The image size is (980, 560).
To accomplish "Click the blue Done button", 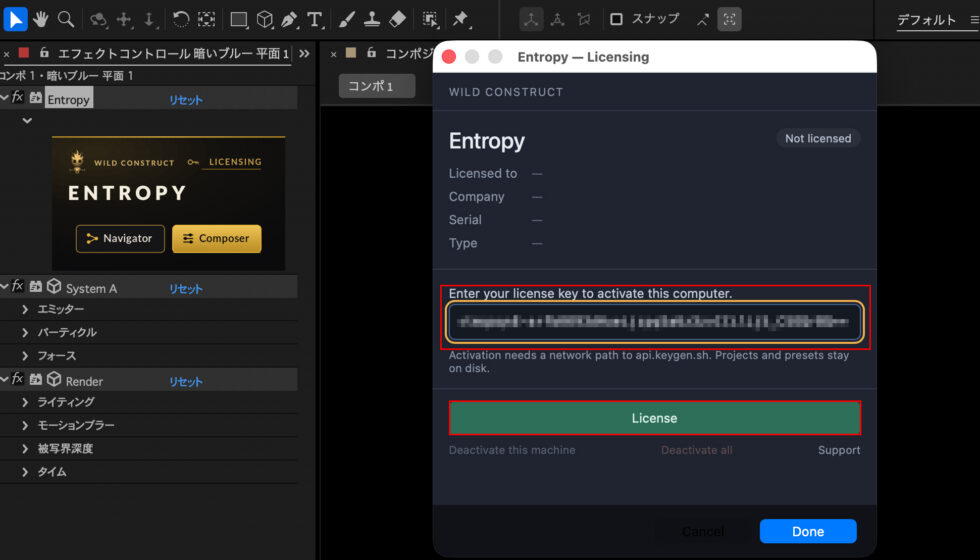I will tap(808, 531).
